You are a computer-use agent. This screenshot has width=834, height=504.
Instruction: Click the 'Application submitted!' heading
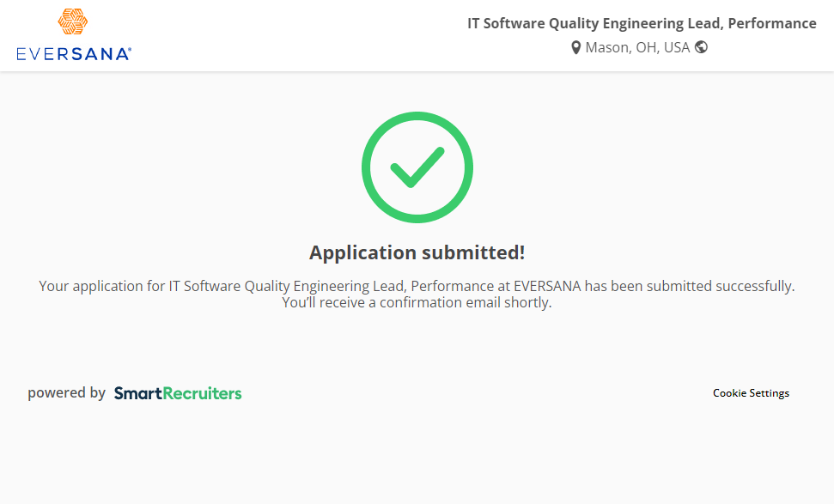417,252
